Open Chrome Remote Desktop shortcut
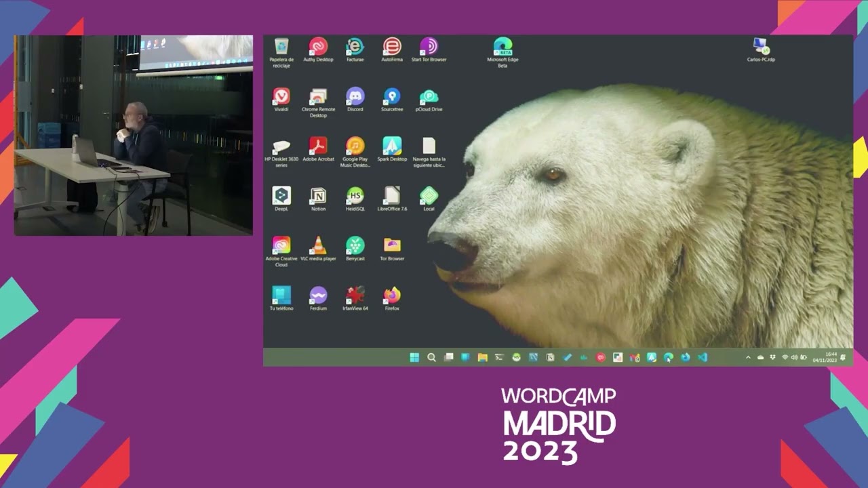The height and width of the screenshot is (488, 868). (318, 103)
